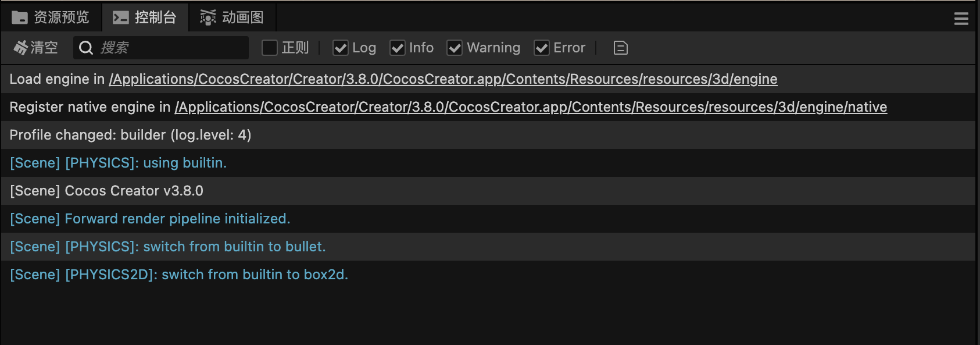Click the 清空 clear button label
This screenshot has height=345, width=980.
tap(44, 48)
